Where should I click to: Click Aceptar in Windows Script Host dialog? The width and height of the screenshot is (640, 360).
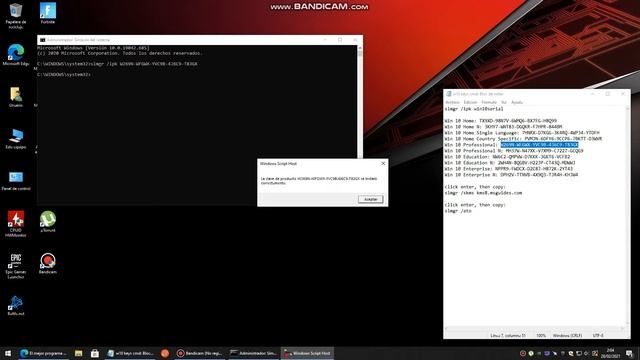pos(371,199)
